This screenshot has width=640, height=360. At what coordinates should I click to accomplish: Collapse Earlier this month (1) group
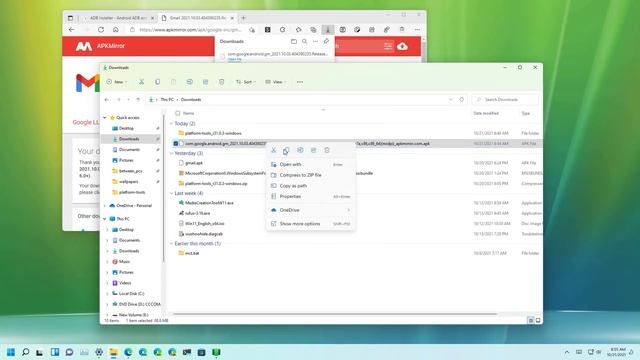pos(171,244)
